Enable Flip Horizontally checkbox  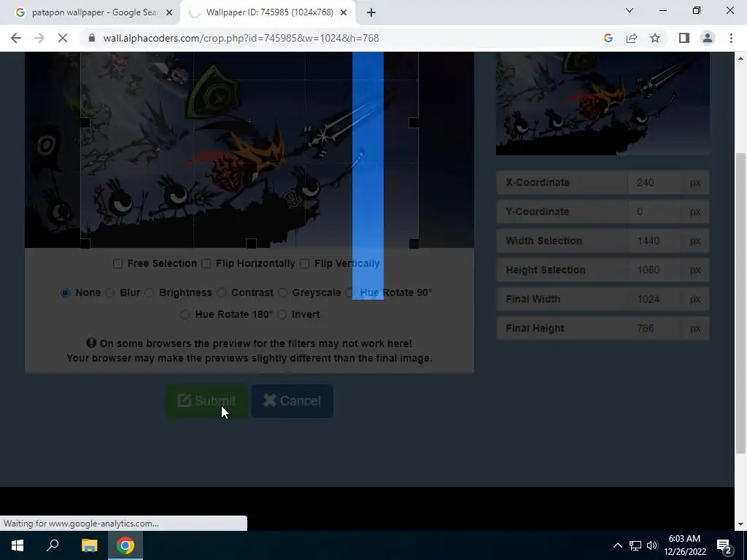pyautogui.click(x=206, y=263)
